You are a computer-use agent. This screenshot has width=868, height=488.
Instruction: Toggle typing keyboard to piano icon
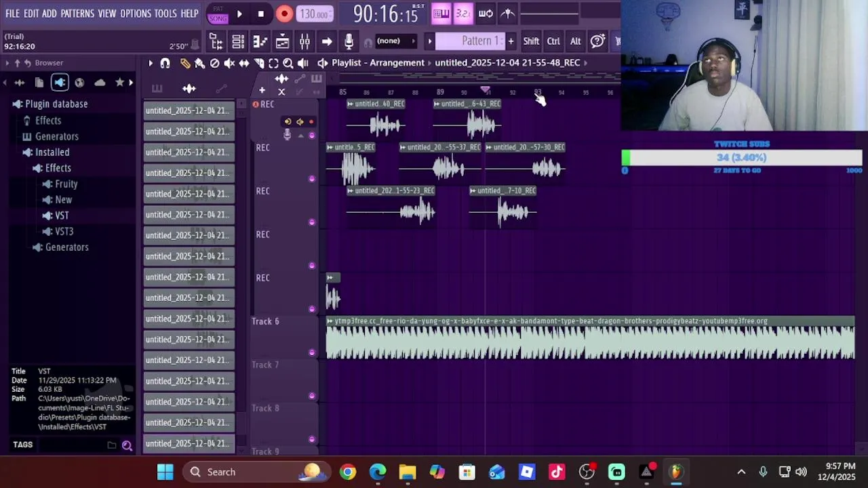(441, 14)
